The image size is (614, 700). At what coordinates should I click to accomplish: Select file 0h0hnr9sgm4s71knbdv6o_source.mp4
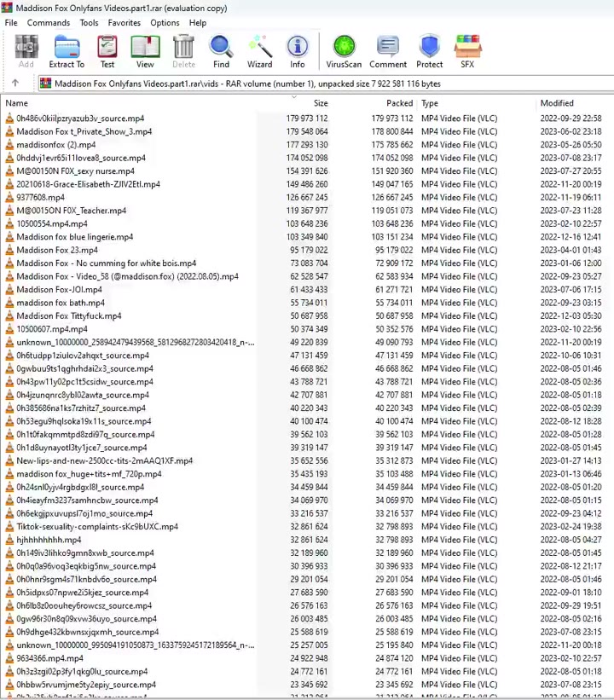87,580
